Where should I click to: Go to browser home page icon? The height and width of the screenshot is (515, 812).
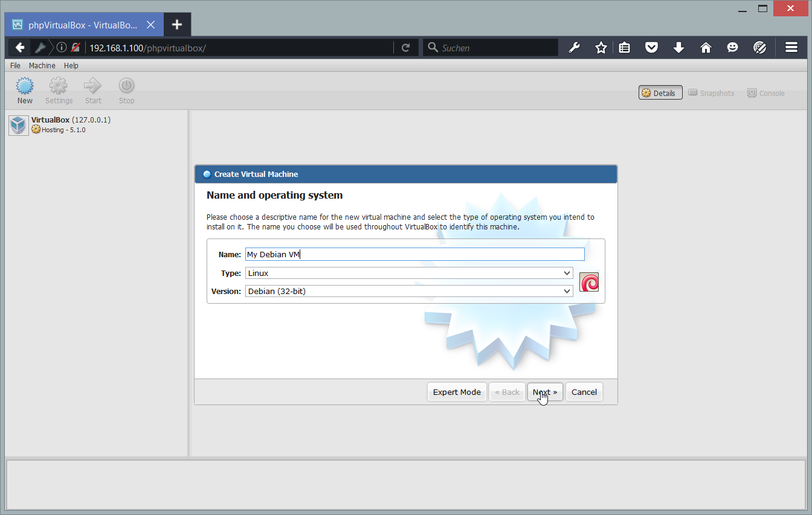click(x=706, y=48)
